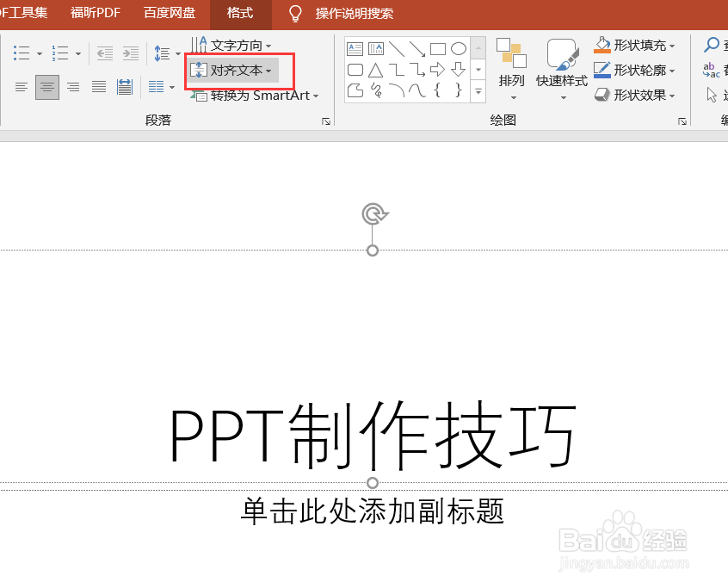Image resolution: width=728 pixels, height=588 pixels.
Task: Open the 百度网盘 menu
Action: pos(169,14)
